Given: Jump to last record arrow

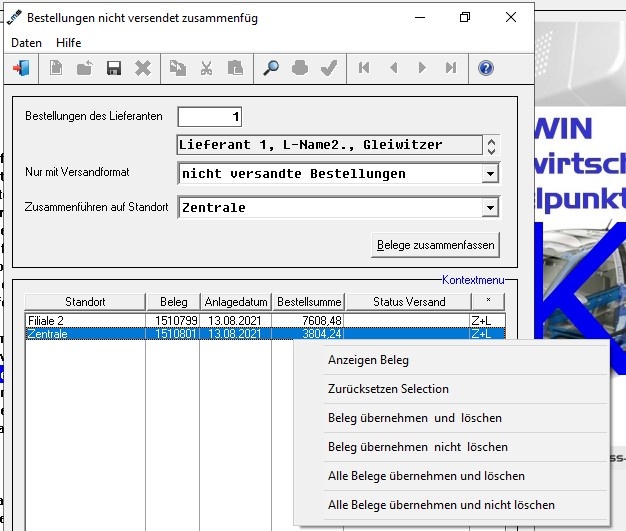Looking at the screenshot, I should [x=451, y=68].
